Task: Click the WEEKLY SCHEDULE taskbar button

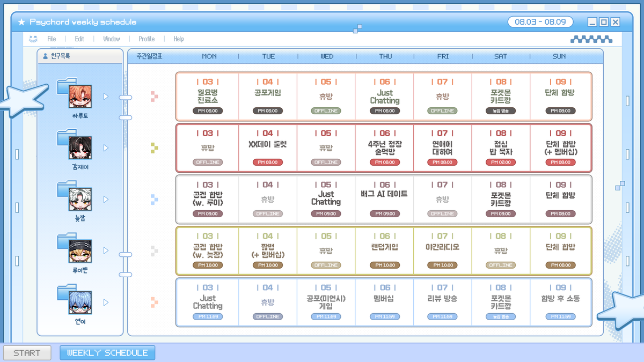Action: click(107, 353)
